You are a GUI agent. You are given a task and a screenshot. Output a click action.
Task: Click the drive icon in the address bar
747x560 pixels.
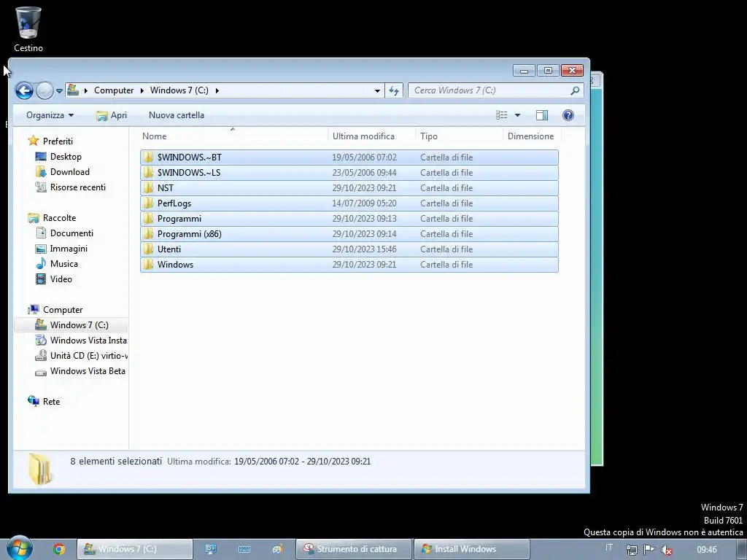coord(73,90)
